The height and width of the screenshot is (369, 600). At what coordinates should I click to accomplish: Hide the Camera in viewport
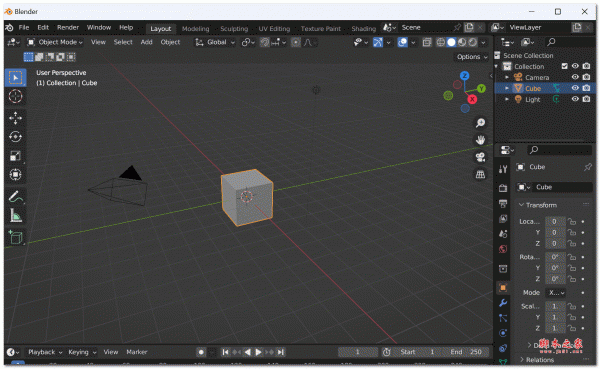click(x=575, y=77)
